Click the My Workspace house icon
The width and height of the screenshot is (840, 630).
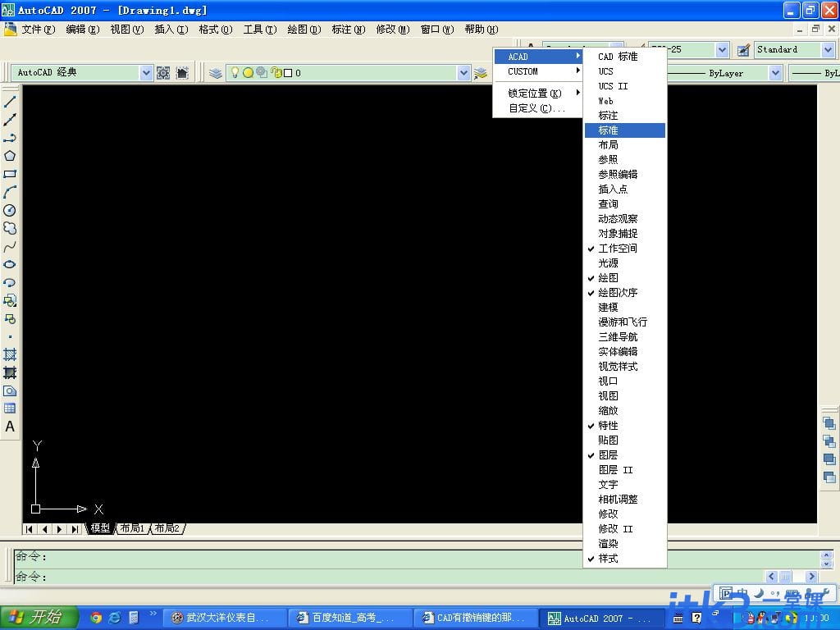tap(182, 73)
